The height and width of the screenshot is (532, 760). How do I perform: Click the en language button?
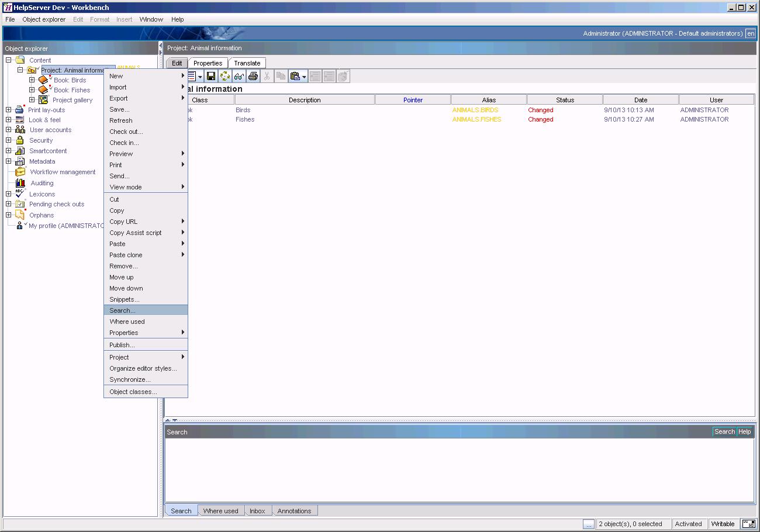pyautogui.click(x=751, y=33)
